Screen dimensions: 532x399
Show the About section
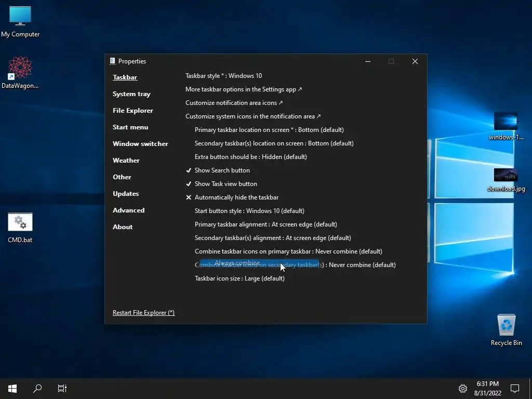(x=123, y=227)
